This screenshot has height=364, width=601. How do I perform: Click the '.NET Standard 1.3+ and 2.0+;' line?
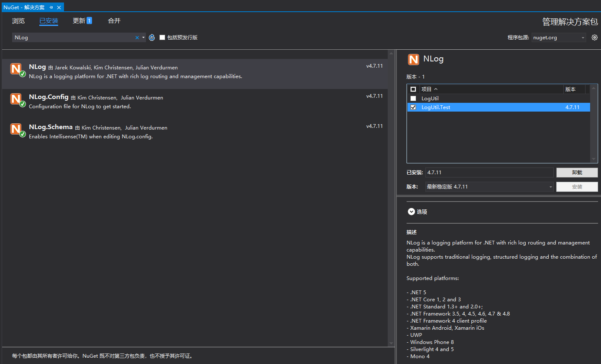click(x=445, y=307)
